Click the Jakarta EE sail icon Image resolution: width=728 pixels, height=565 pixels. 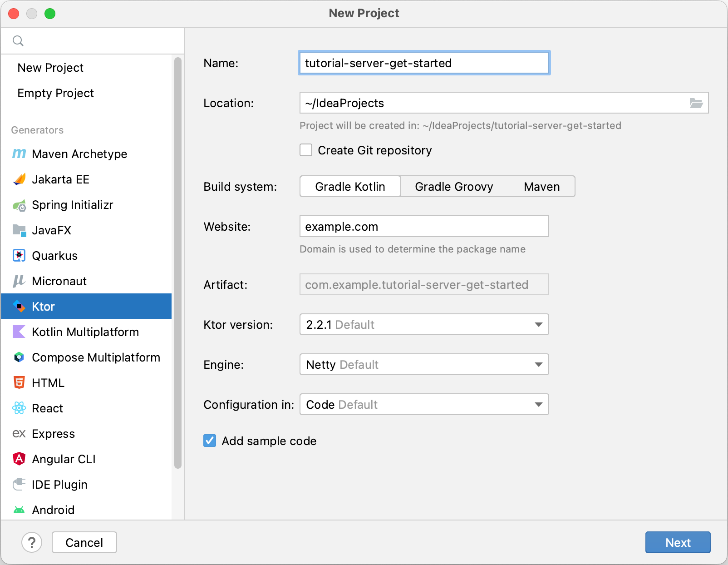(x=19, y=179)
